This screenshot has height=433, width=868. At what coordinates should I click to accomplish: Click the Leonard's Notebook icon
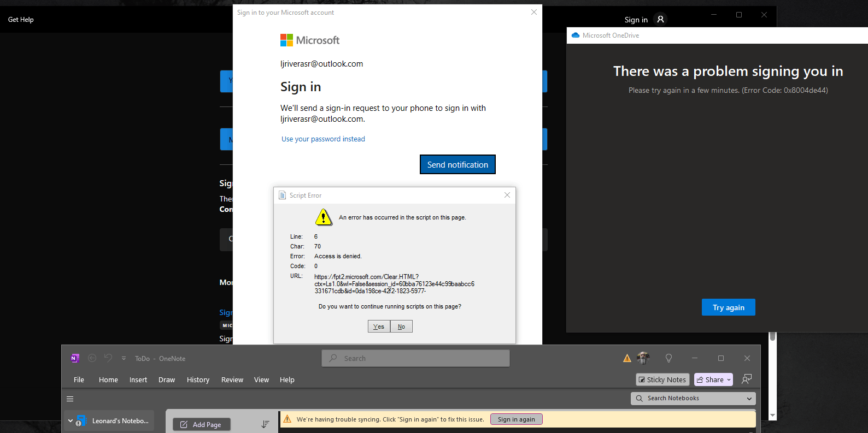(81, 421)
